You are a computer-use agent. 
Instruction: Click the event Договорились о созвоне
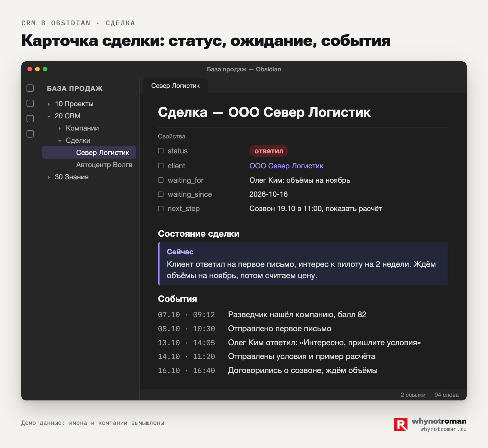tap(303, 370)
